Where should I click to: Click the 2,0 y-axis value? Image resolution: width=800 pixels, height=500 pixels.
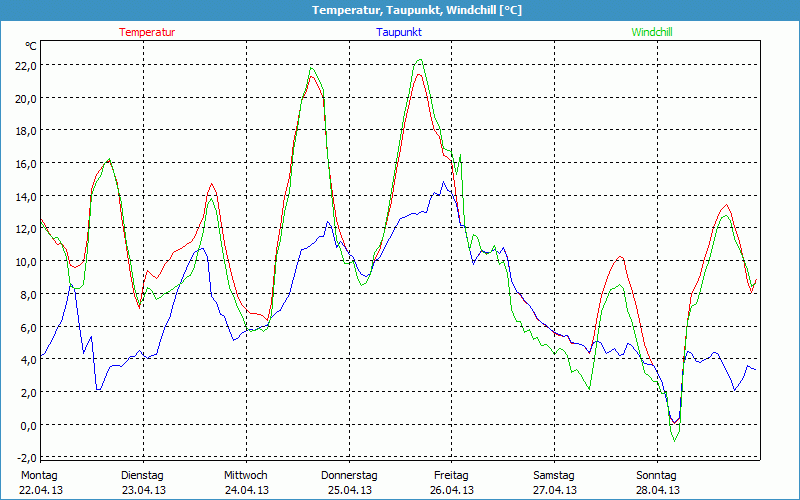[x=28, y=392]
